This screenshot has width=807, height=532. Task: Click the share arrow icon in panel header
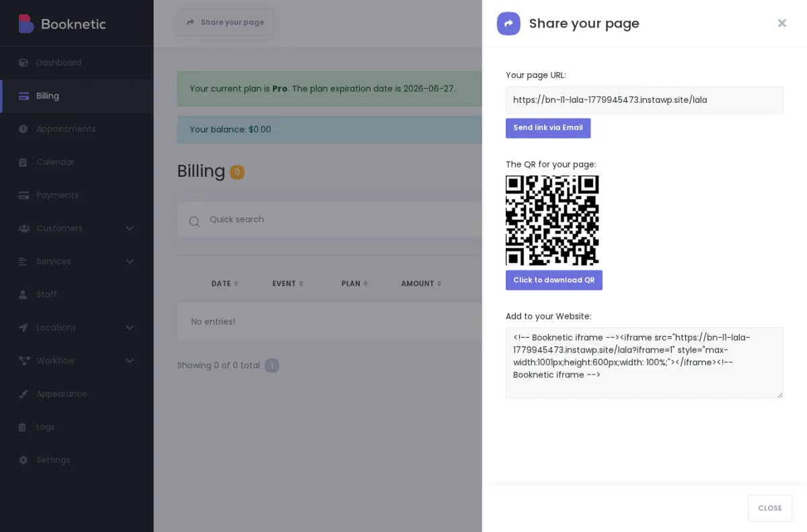tap(508, 24)
